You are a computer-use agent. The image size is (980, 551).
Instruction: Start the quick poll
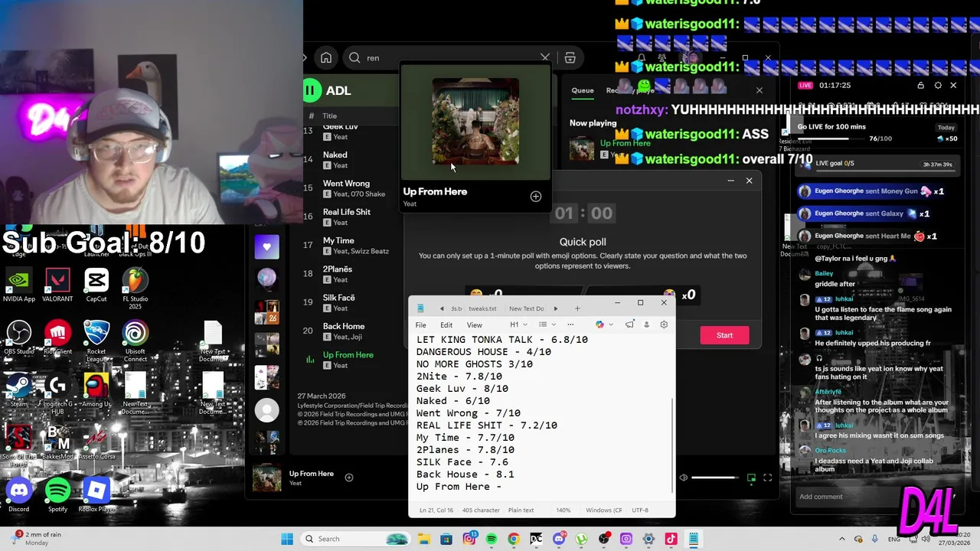724,335
